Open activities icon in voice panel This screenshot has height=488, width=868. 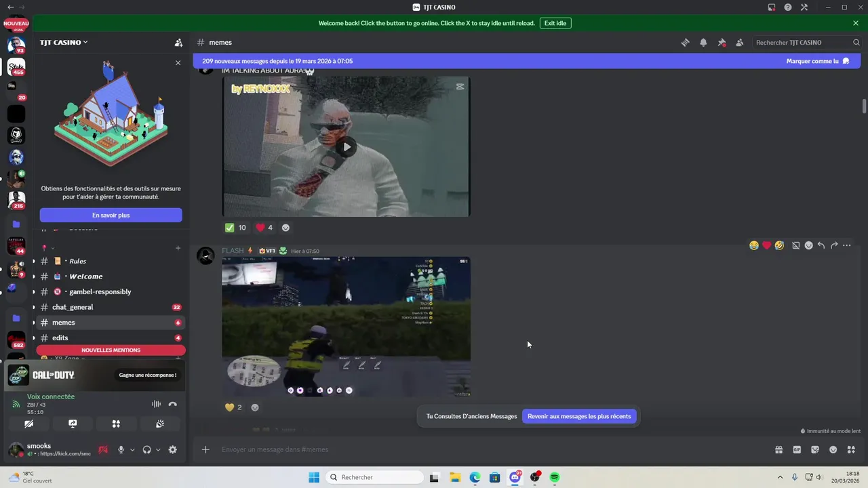tap(116, 424)
